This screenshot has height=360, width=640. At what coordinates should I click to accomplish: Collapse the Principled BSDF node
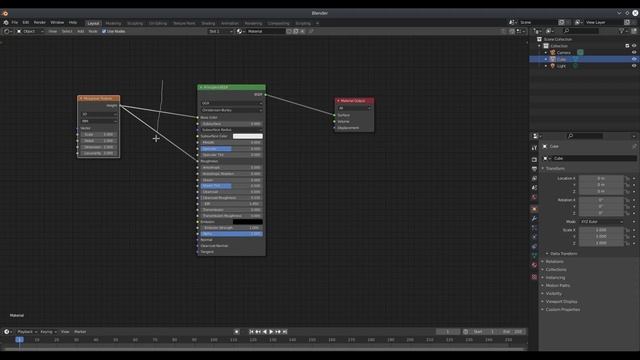click(201, 87)
